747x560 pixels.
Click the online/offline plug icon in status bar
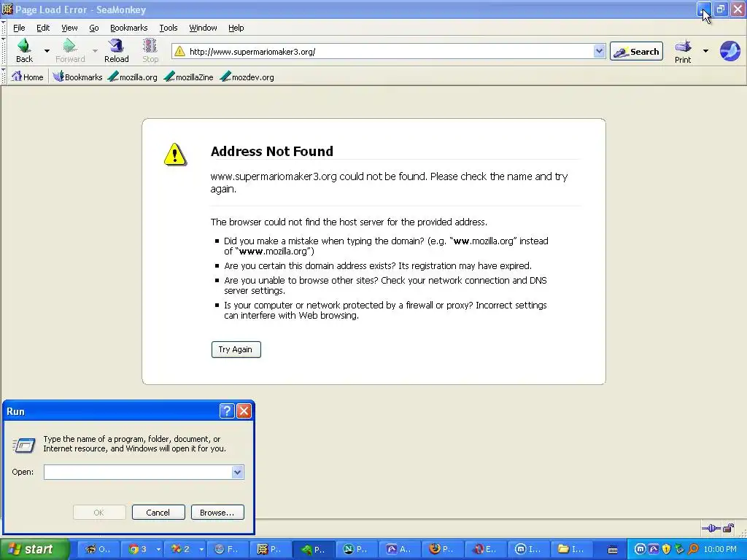[711, 528]
